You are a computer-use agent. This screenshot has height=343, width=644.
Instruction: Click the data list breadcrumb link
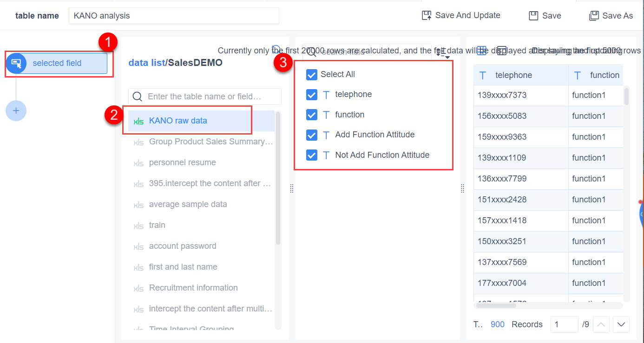146,63
